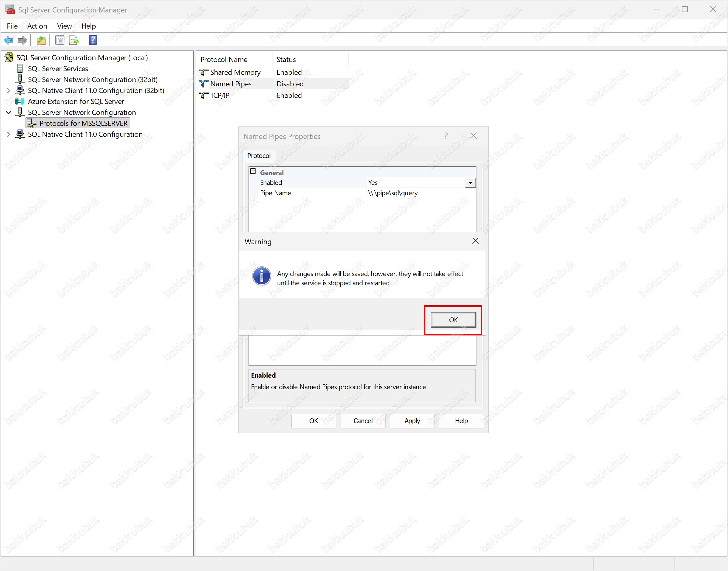The image size is (728, 571).
Task: Click the TCP/IP protocol row
Action: (219, 95)
